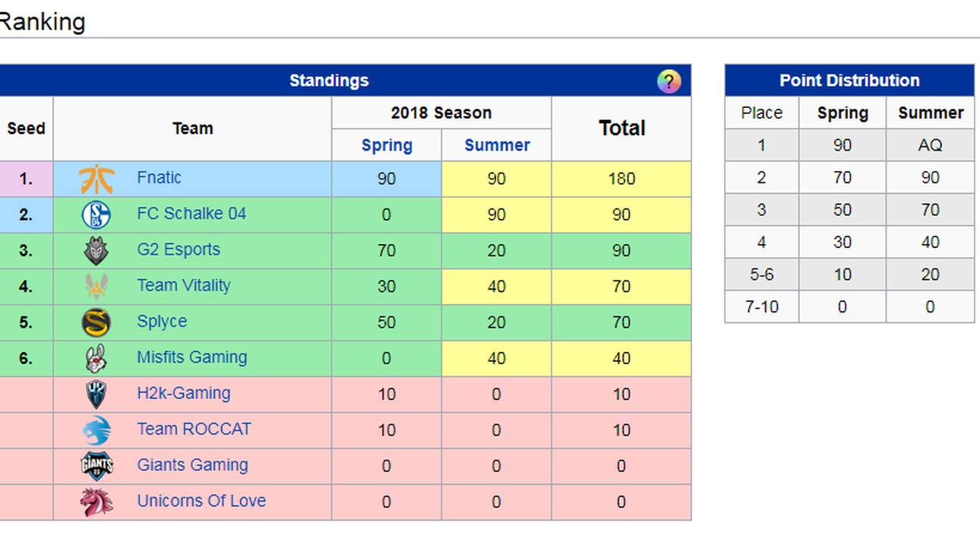Open the Summer season link in Standings
Image resolution: width=980 pixels, height=552 pixels.
coord(497,145)
